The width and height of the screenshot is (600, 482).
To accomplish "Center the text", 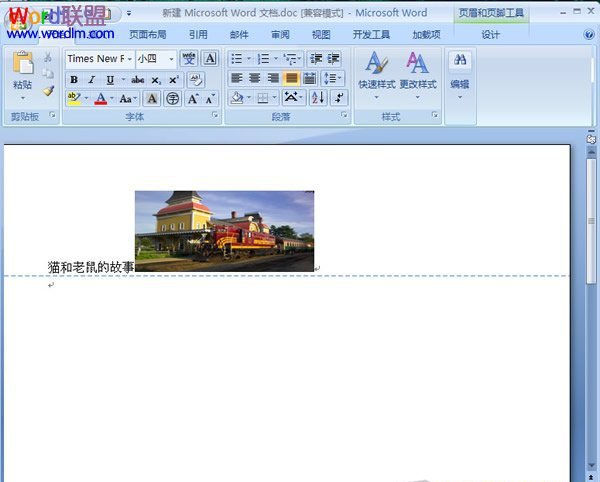I will point(255,78).
